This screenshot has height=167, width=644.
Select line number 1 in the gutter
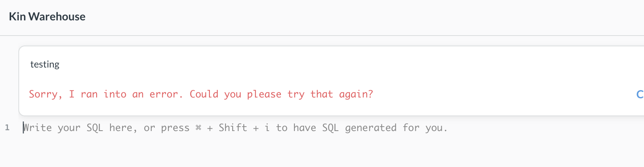click(7, 128)
